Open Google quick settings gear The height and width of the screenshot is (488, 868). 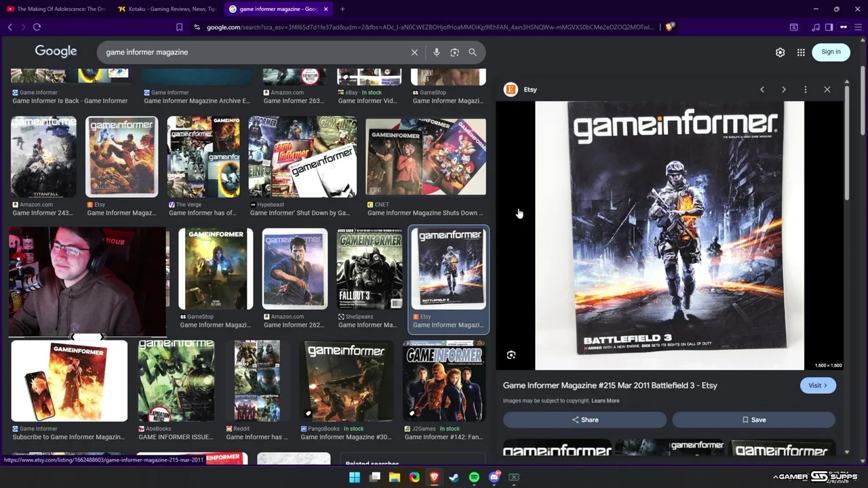[781, 52]
